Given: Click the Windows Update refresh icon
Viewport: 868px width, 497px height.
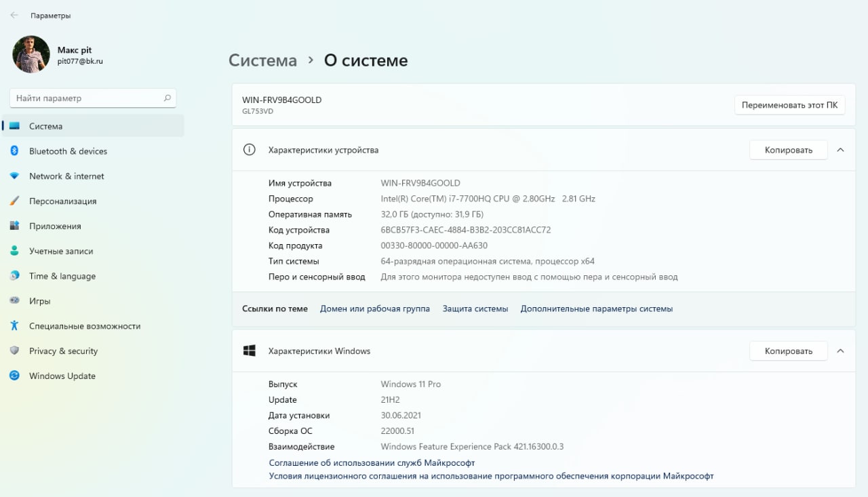Looking at the screenshot, I should (14, 376).
